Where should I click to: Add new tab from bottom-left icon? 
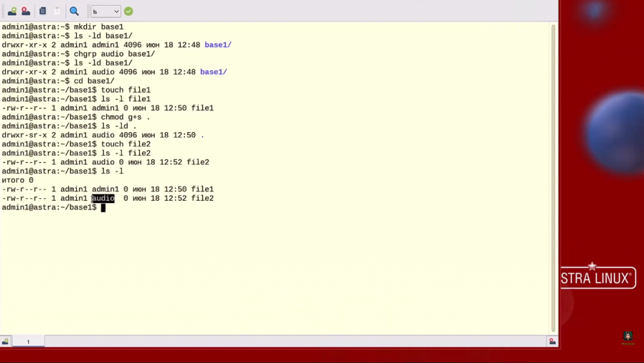(x=5, y=342)
